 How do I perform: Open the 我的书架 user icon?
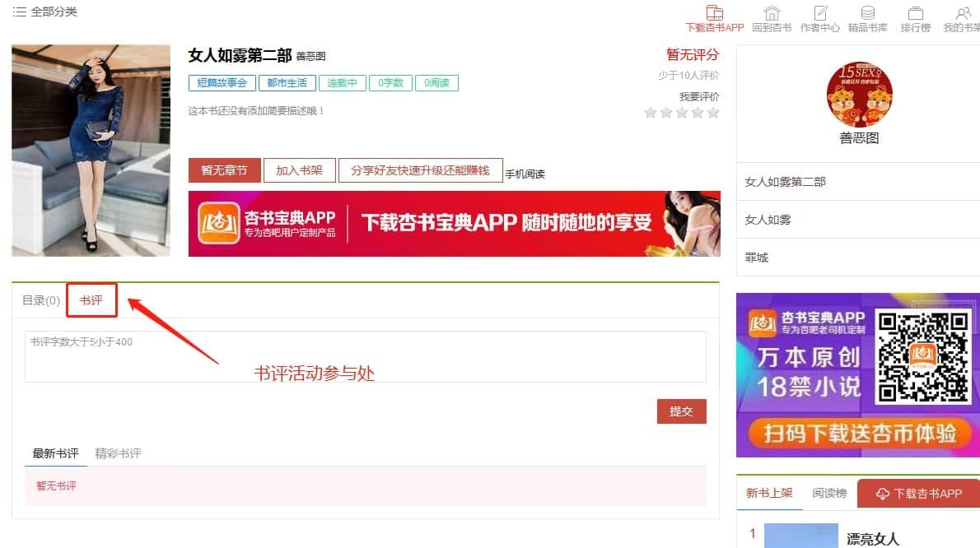click(963, 12)
